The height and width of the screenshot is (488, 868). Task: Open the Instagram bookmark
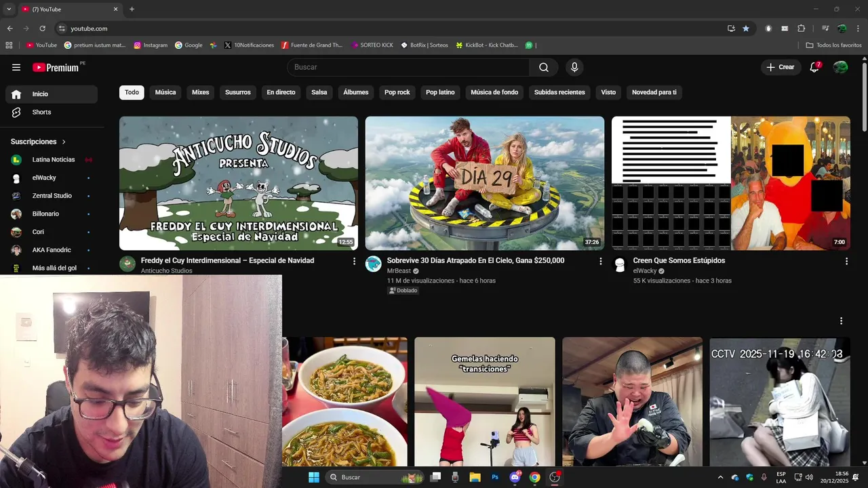[x=151, y=45]
